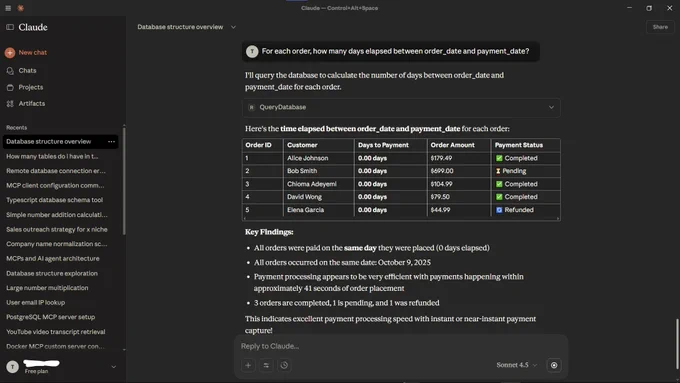Click 'Elena Garcia' table cell
Viewport: 680px width, 383px height.
coord(305,210)
